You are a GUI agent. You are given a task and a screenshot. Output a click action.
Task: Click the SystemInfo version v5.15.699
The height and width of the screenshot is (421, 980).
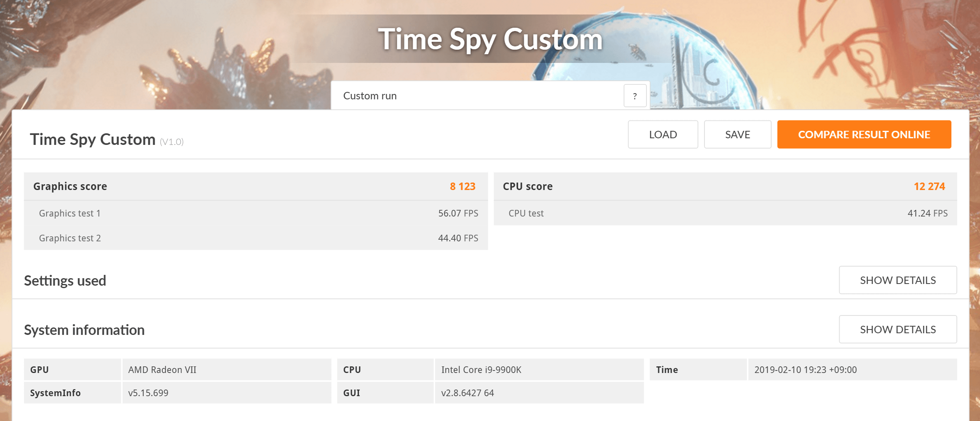coord(148,393)
